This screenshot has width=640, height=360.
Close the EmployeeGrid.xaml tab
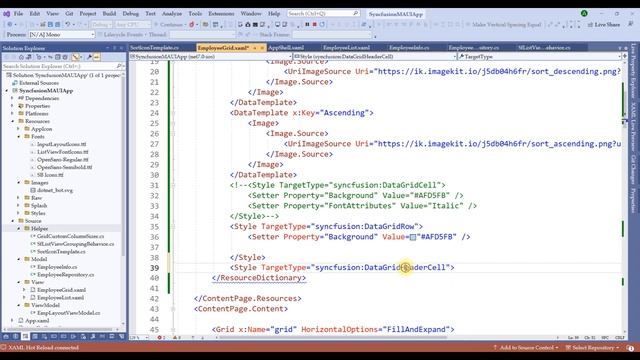[262, 48]
